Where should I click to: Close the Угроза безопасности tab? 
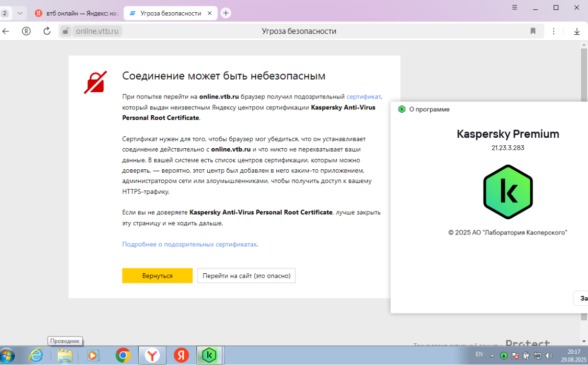[x=210, y=13]
